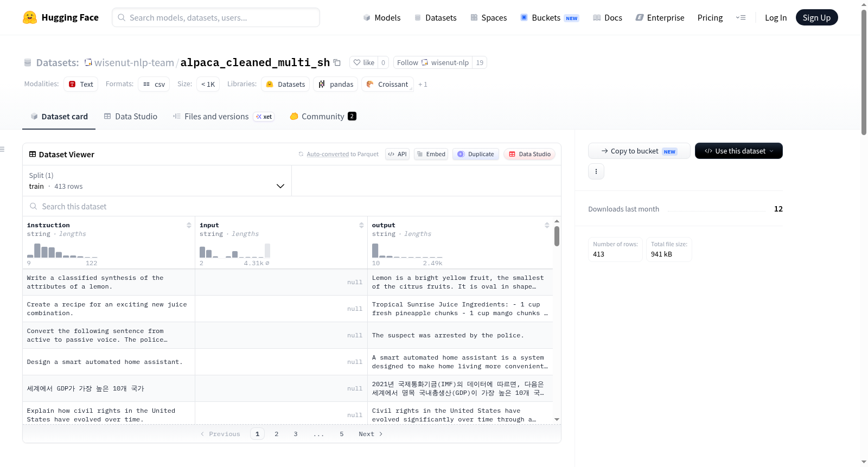Click the Tropical Sunrise Juice output cell
The image size is (868, 467).
point(460,309)
